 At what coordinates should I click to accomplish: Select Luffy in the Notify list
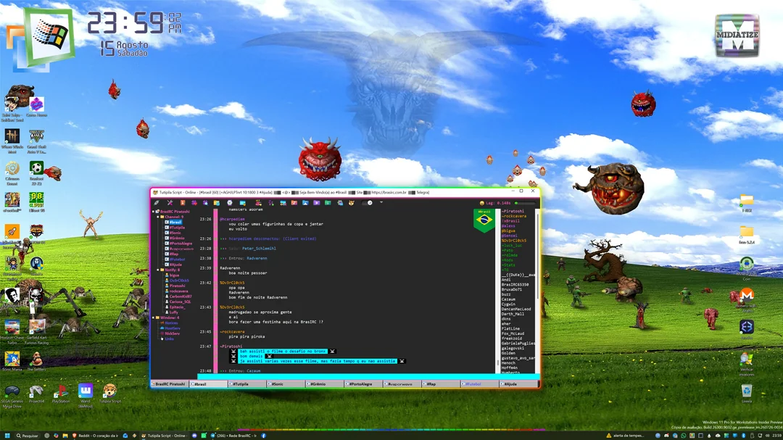[174, 312]
